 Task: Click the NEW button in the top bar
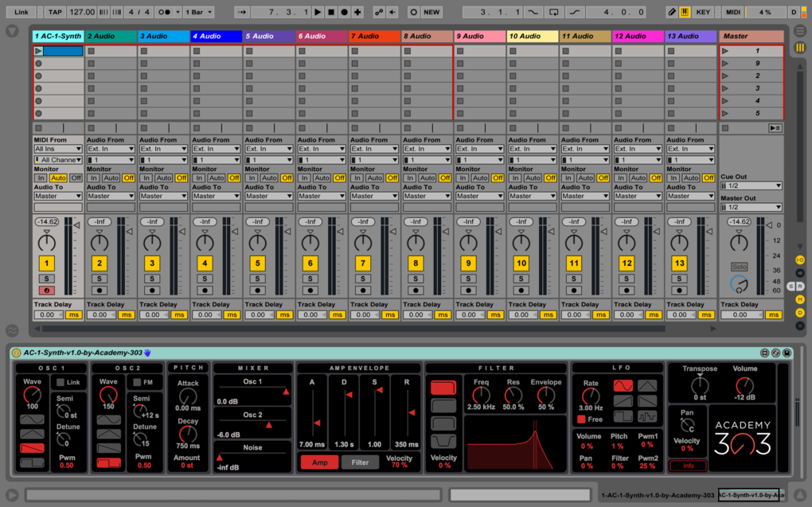click(x=431, y=12)
